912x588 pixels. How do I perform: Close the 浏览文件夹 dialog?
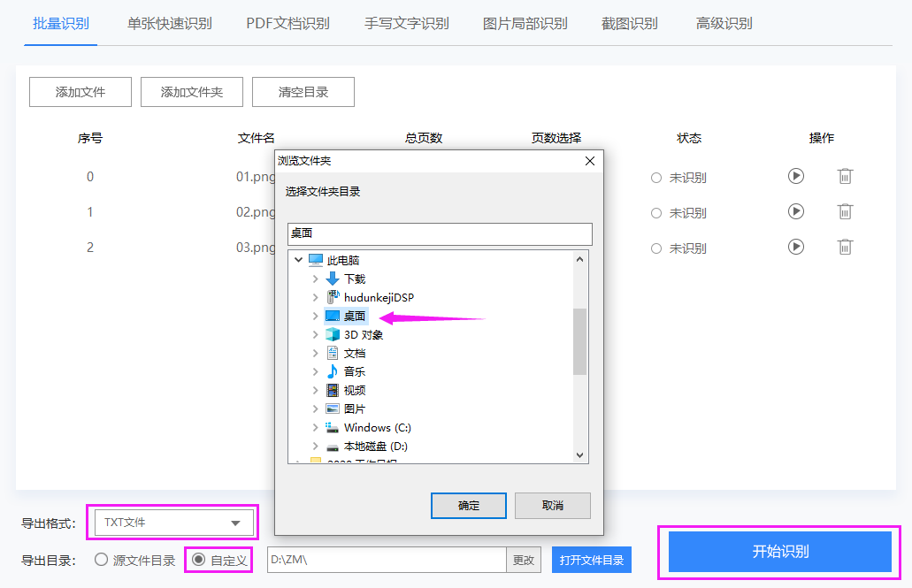click(x=590, y=161)
